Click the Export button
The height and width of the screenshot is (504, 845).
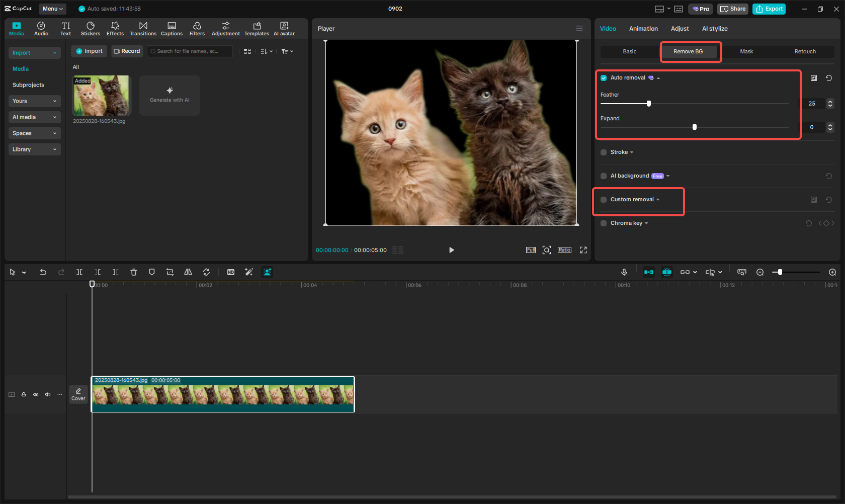pyautogui.click(x=769, y=9)
